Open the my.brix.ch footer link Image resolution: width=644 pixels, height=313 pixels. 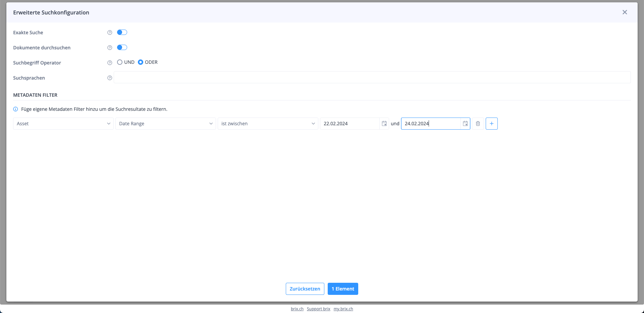click(x=343, y=309)
